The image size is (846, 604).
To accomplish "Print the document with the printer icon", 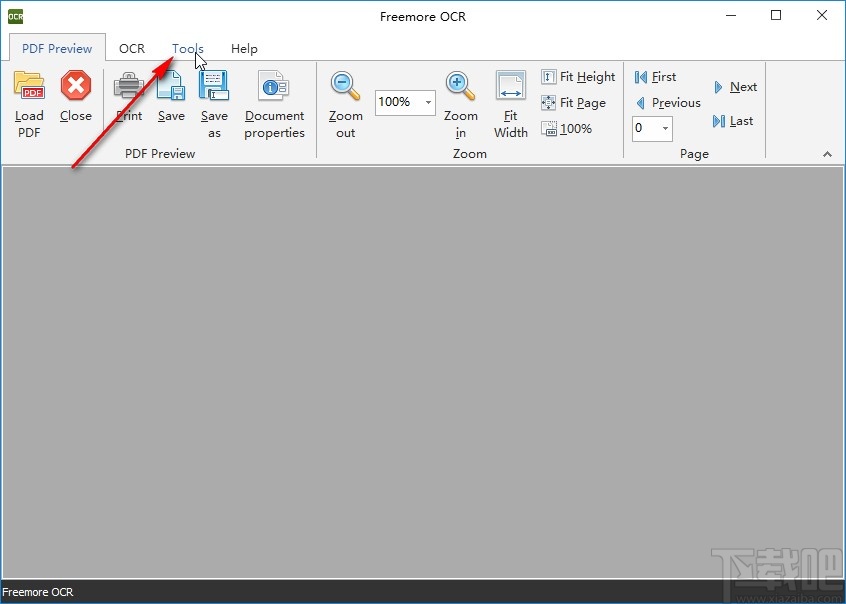I will (129, 85).
